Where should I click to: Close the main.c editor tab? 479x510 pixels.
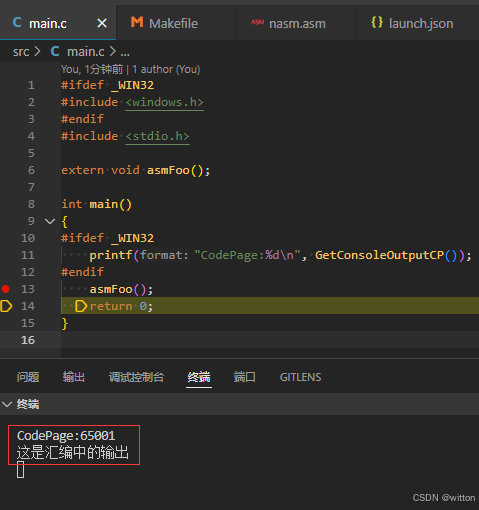[102, 23]
